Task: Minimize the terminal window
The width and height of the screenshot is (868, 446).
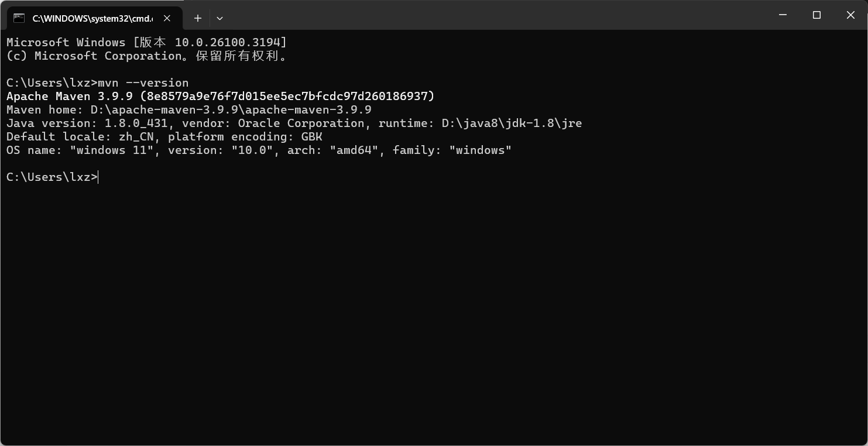Action: click(x=783, y=15)
